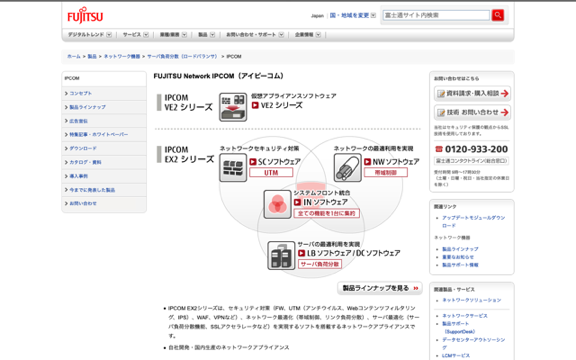Screen dimensions: 576x360
Task: Click the IN software three-circles icon
Action: tap(277, 204)
